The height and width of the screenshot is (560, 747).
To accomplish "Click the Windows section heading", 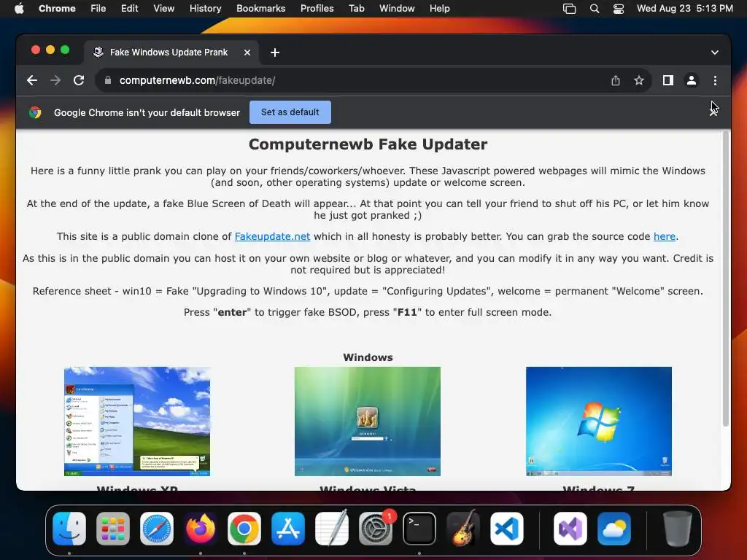I will [x=368, y=357].
